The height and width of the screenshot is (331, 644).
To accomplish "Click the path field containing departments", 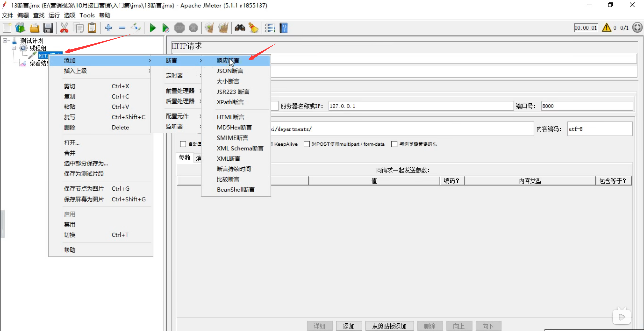I will pos(402,129).
